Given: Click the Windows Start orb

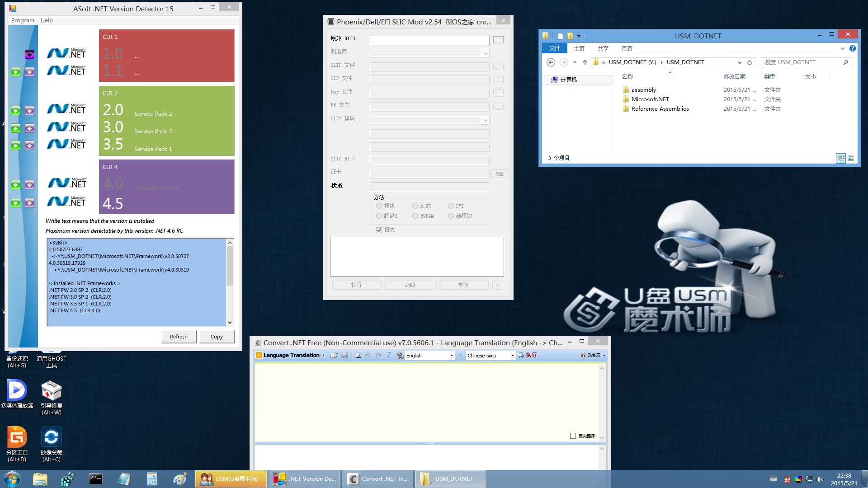Looking at the screenshot, I should [x=12, y=479].
